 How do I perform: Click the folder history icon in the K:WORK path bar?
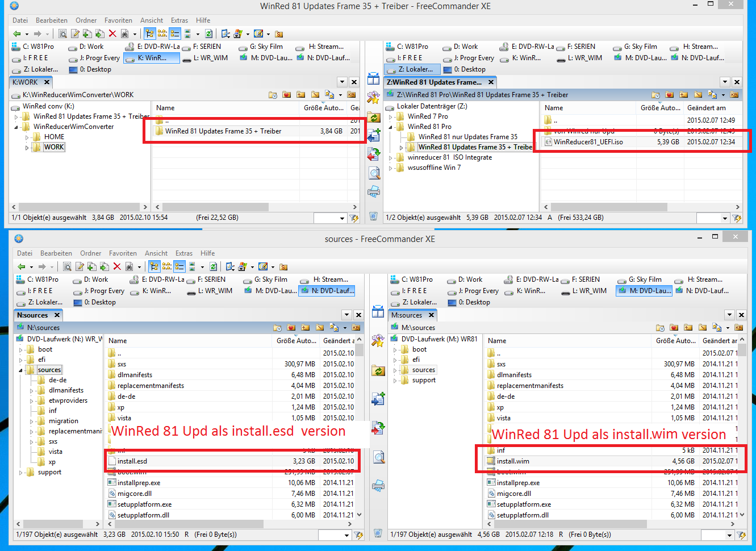(x=273, y=95)
